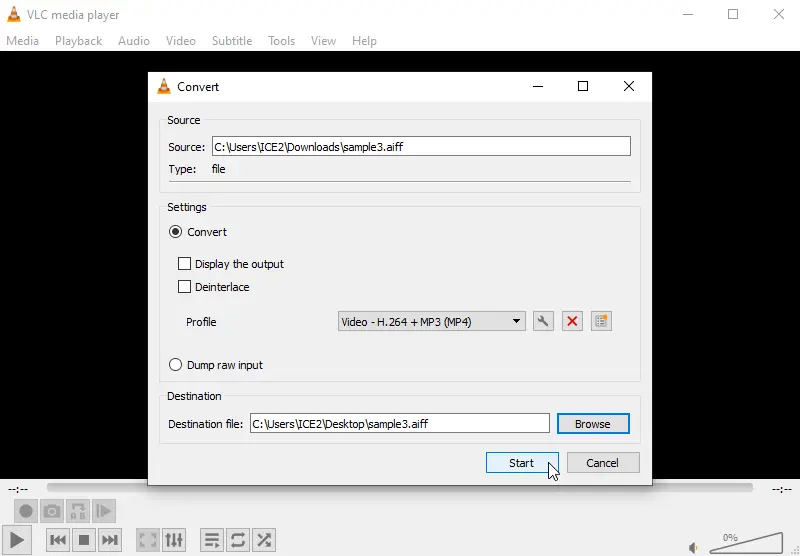Toggle A-B loop button

point(78,511)
